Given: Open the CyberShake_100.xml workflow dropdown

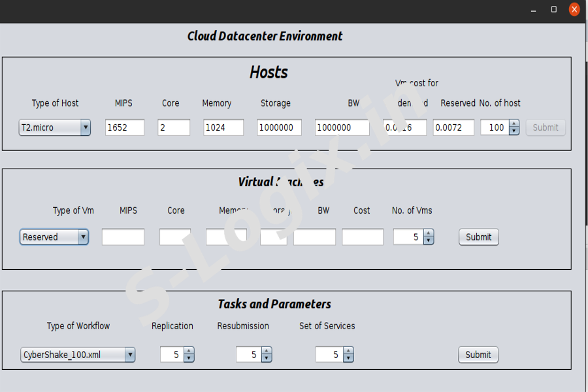Looking at the screenshot, I should [x=77, y=355].
